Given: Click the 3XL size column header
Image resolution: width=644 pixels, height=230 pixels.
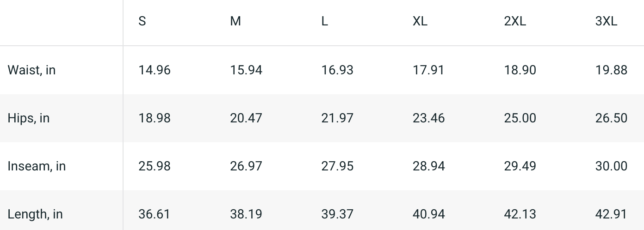Looking at the screenshot, I should [x=606, y=21].
